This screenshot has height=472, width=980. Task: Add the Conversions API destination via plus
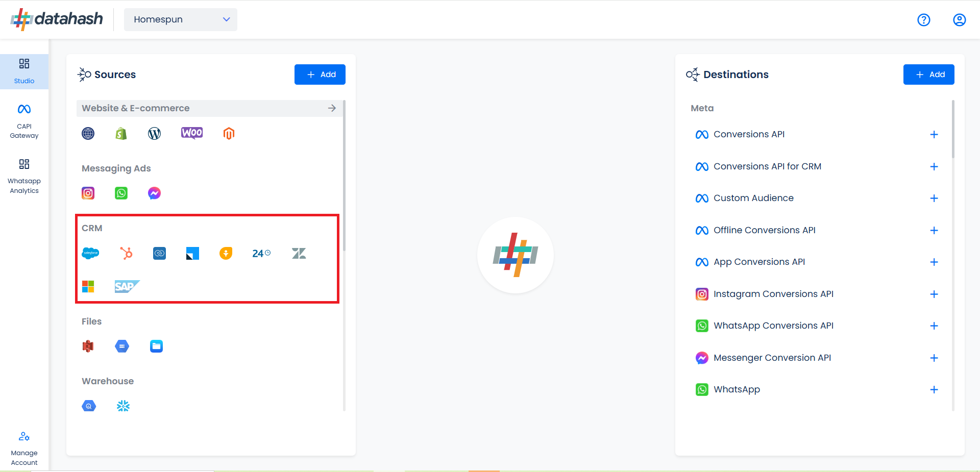pos(934,135)
